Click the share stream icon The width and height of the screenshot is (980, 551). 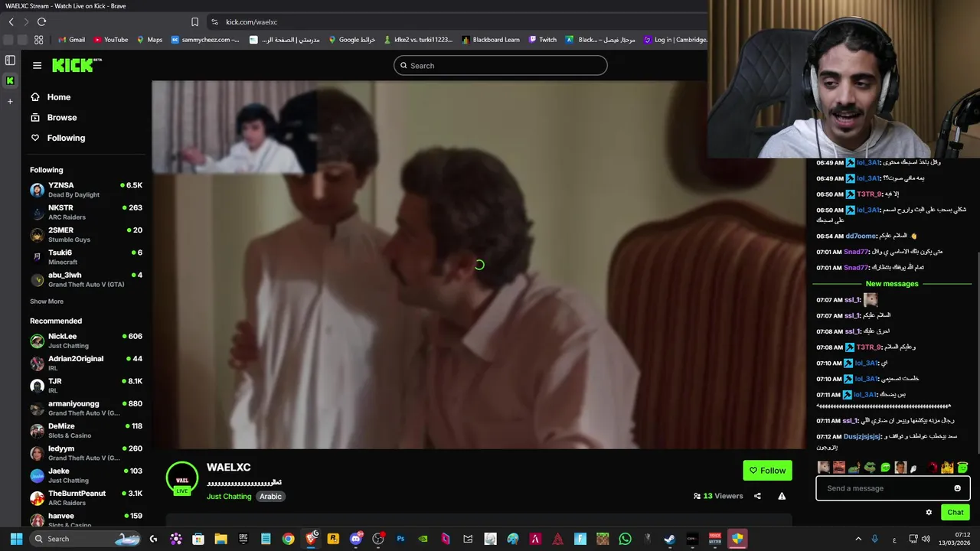tap(757, 496)
